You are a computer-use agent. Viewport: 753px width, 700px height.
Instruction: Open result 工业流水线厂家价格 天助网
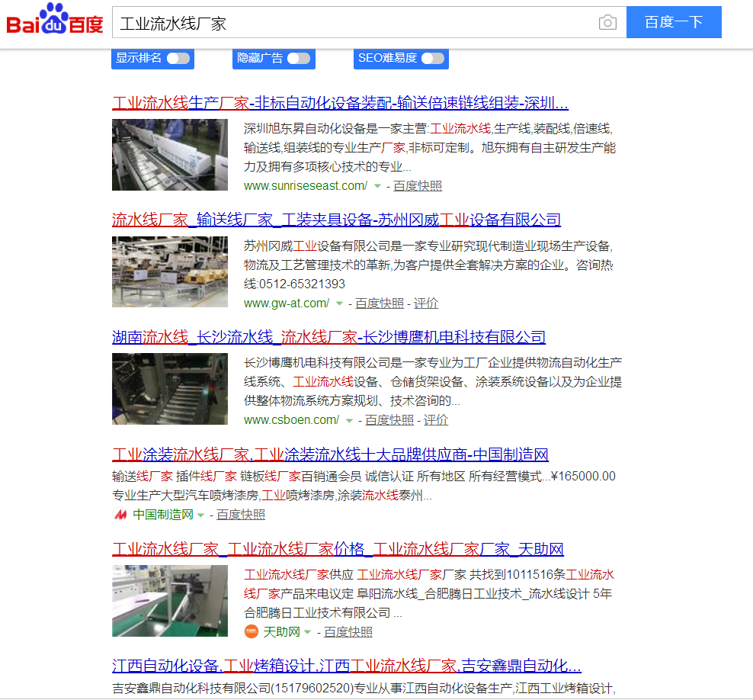point(338,549)
